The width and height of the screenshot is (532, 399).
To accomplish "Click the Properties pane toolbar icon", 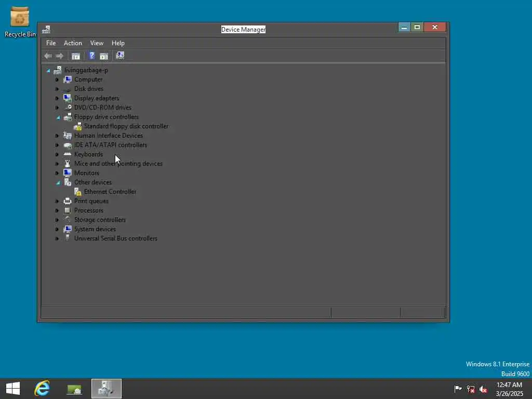I will [x=104, y=56].
